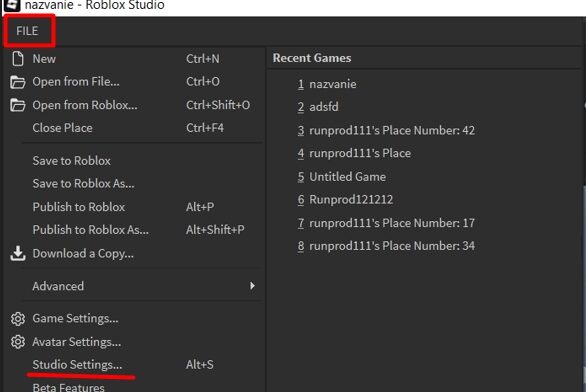Click the Alt+Shift+P shortcut text

pos(216,230)
